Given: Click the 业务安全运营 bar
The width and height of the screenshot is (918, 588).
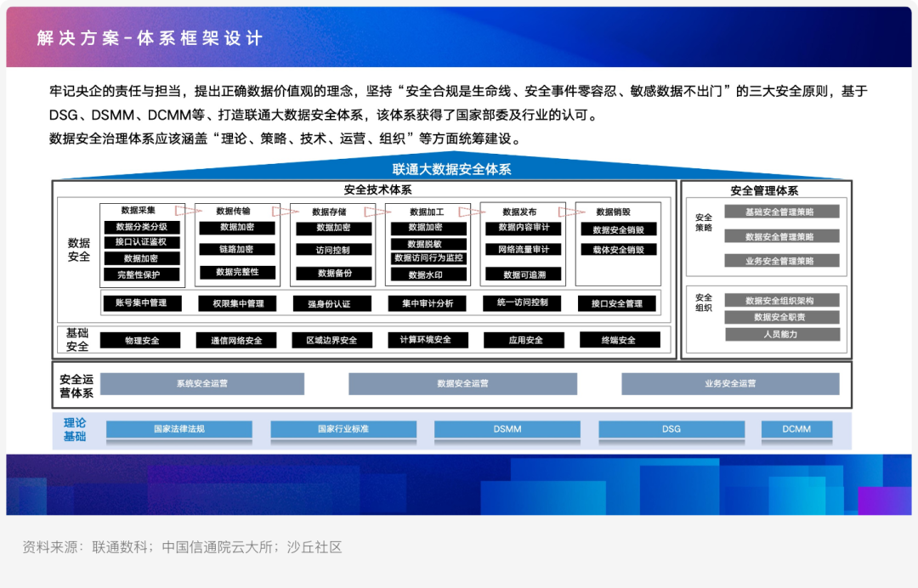Looking at the screenshot, I should tap(730, 384).
